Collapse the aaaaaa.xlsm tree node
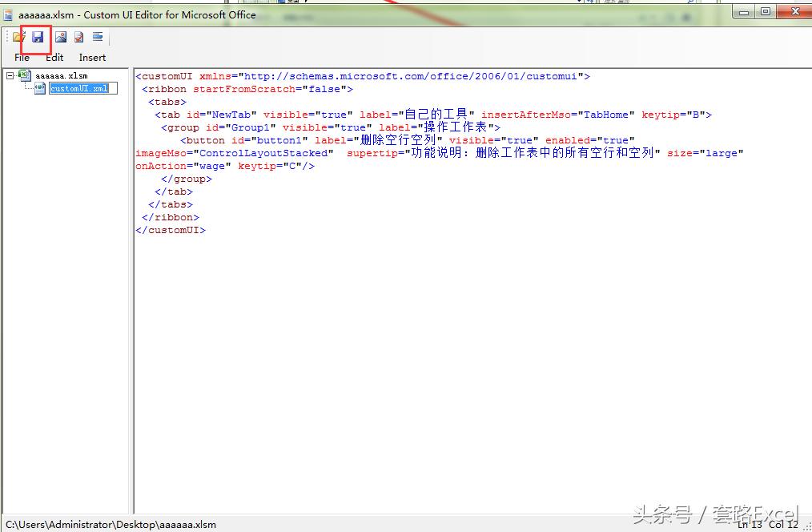 click(10, 75)
